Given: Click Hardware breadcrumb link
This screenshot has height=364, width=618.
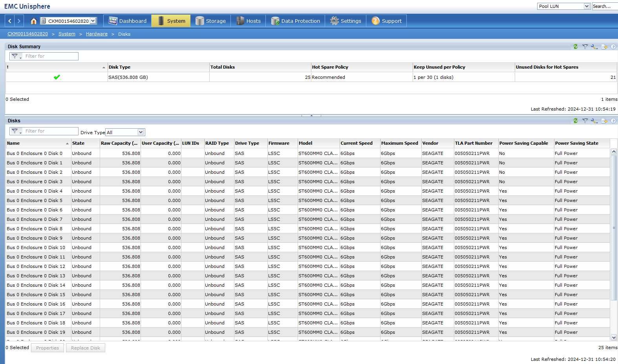Looking at the screenshot, I should pos(97,34).
